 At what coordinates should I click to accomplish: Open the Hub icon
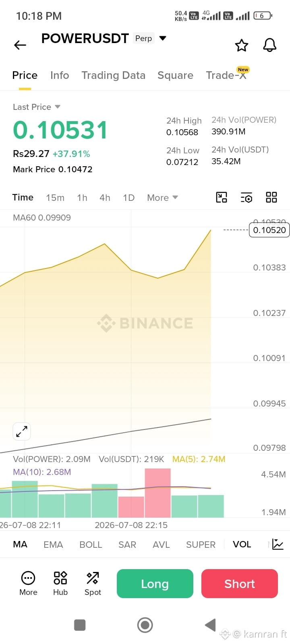pyautogui.click(x=60, y=583)
